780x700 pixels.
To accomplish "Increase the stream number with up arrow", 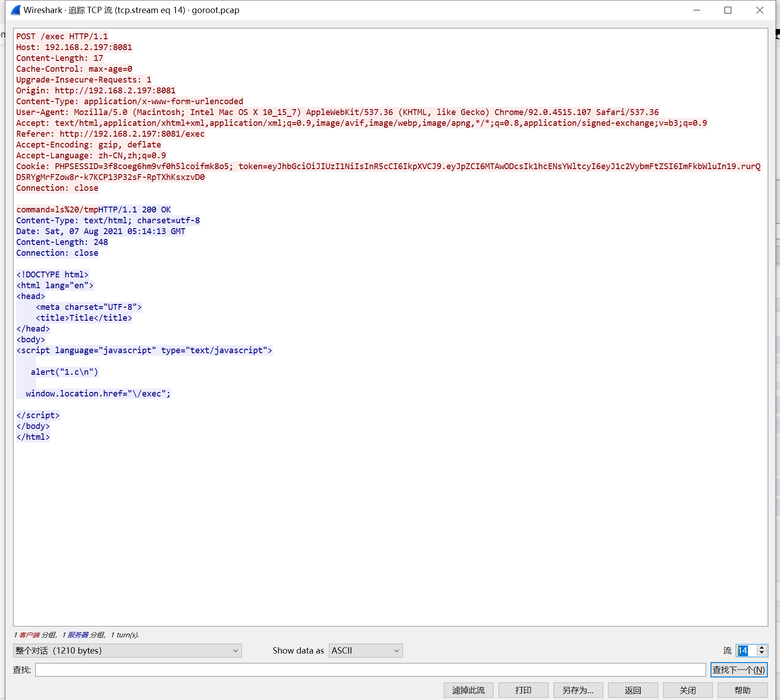I will pos(762,648).
